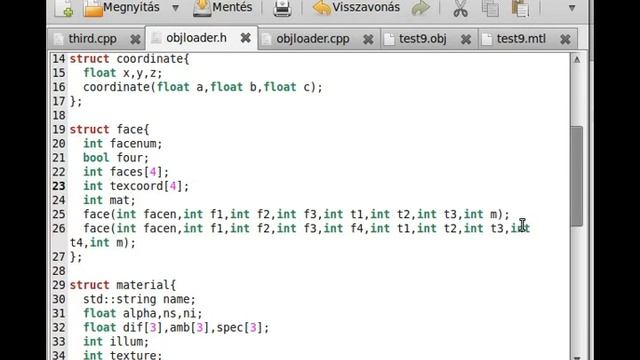Click the scrollbar down arrow
This screenshot has height=360, width=640.
point(577,357)
